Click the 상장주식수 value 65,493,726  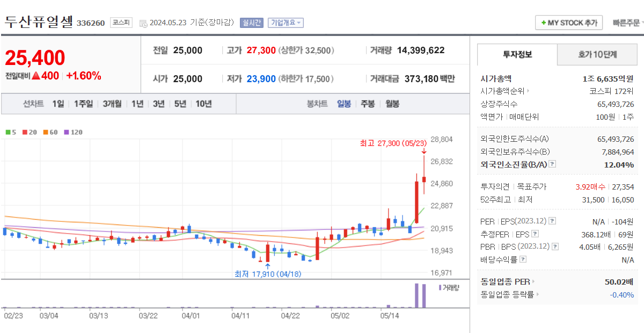(x=616, y=104)
